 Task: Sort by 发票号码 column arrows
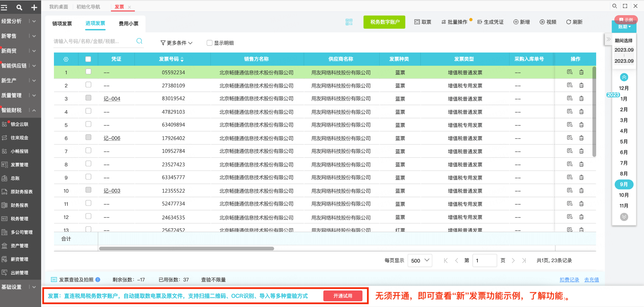(x=182, y=59)
